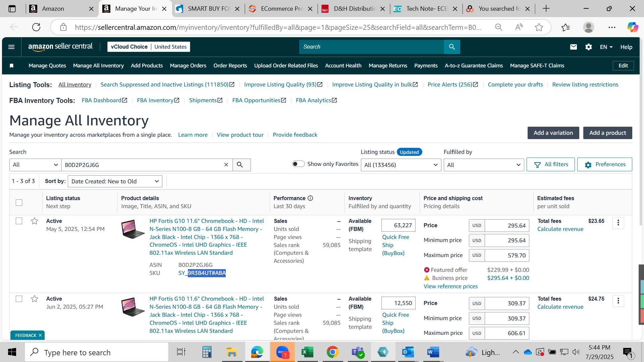Open the Edge Copilot icon
Viewport: 644px width, 362px height.
tap(633, 27)
